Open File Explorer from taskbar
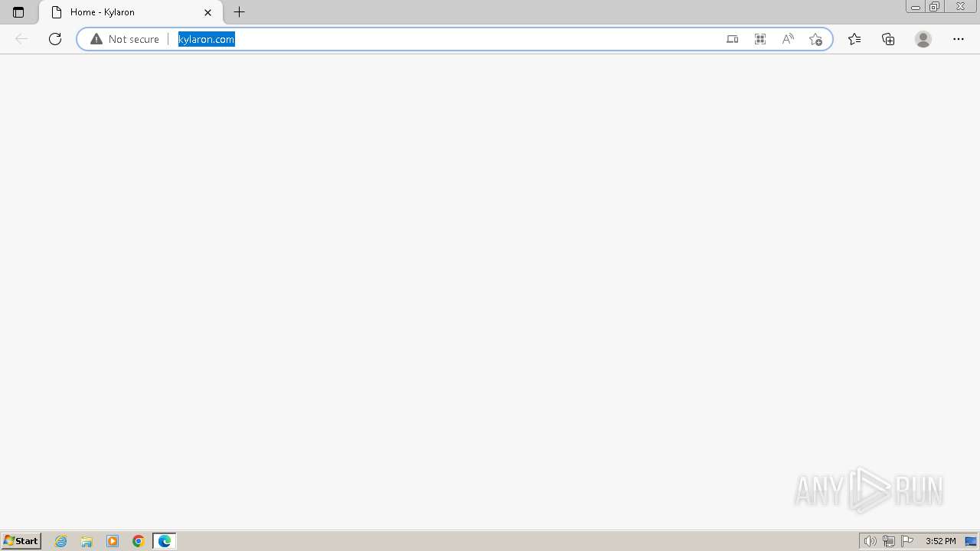The width and height of the screenshot is (980, 551). point(87,541)
